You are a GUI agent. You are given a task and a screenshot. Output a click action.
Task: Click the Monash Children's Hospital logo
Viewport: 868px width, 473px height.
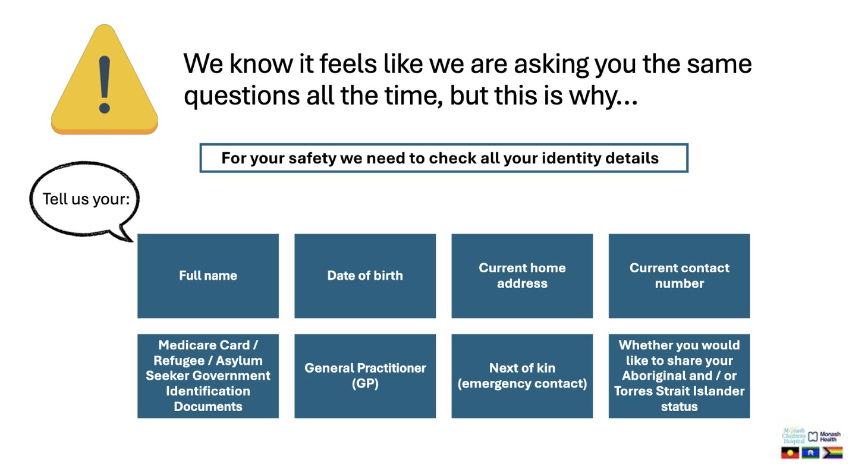click(794, 435)
